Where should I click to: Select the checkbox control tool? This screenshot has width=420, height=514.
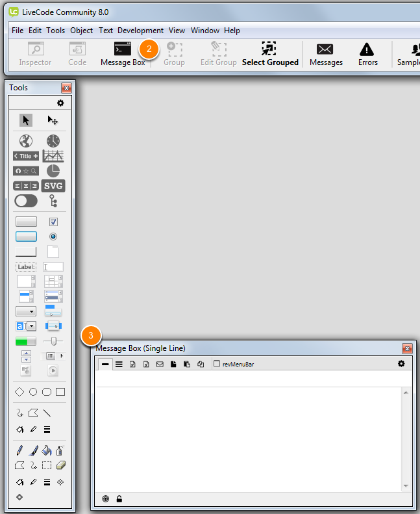click(53, 222)
